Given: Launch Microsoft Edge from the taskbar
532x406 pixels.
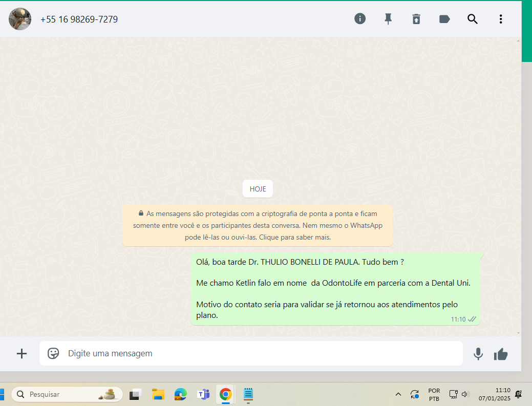Looking at the screenshot, I should pyautogui.click(x=181, y=394).
